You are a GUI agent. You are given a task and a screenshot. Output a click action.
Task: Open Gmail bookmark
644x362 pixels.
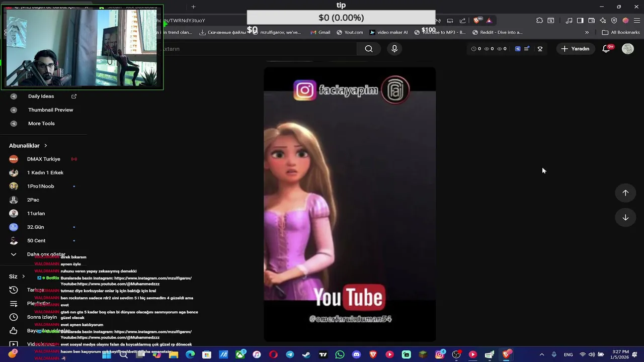click(x=320, y=32)
